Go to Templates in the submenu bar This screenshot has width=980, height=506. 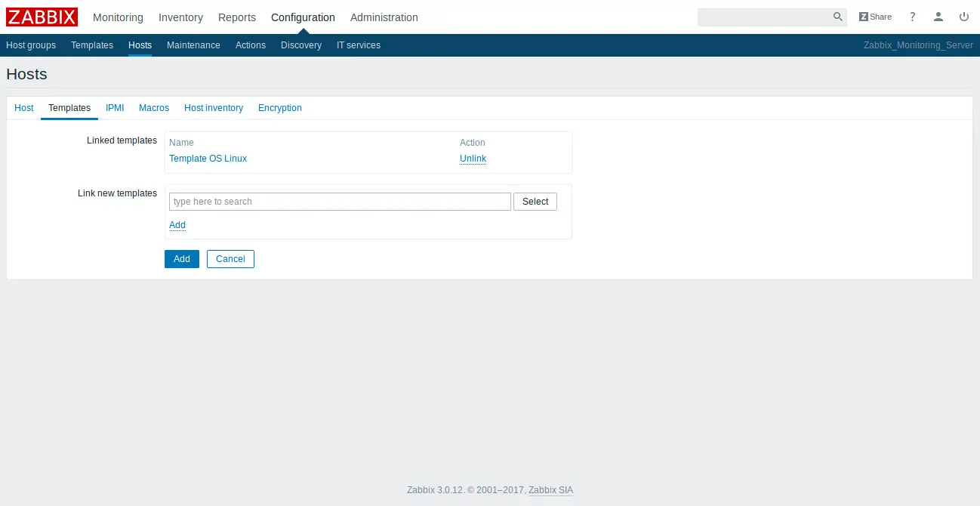(92, 45)
